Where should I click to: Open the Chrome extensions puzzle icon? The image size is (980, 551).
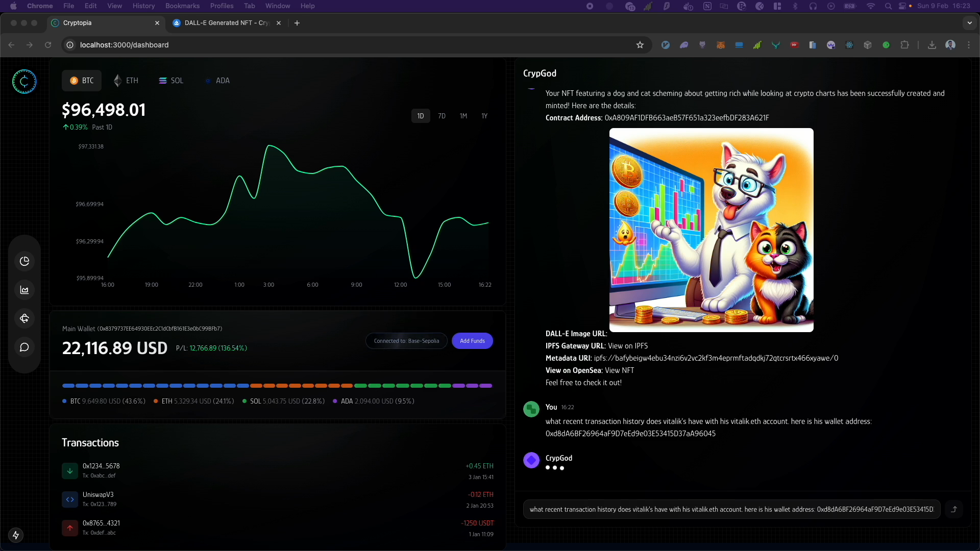[x=904, y=45]
